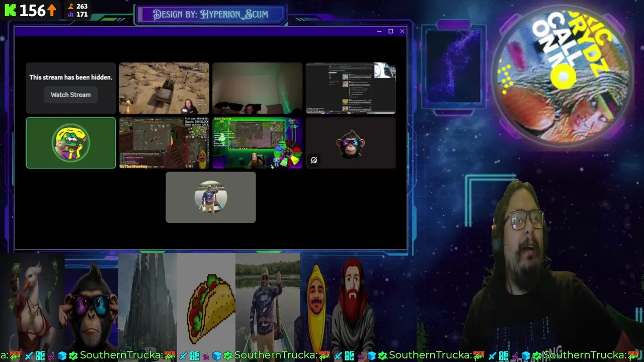Click the muted microphone icon on monkey tile
The height and width of the screenshot is (362, 644).
click(x=314, y=160)
